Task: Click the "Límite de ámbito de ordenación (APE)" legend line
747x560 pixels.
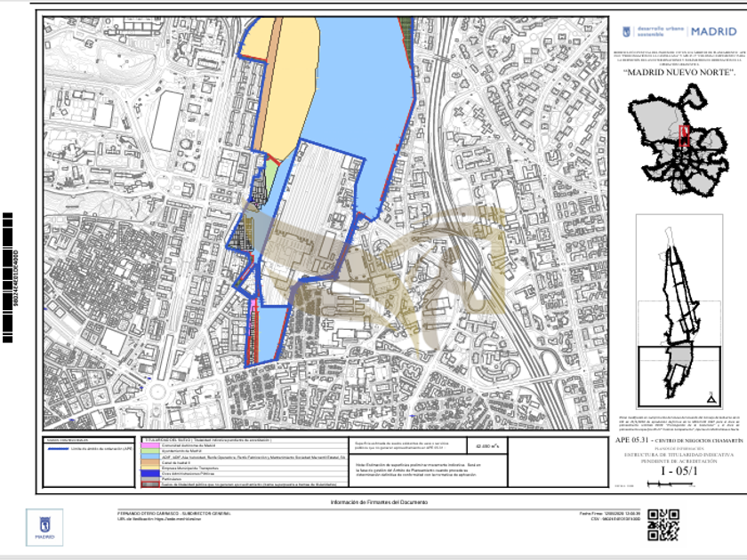Action: pos(91,449)
